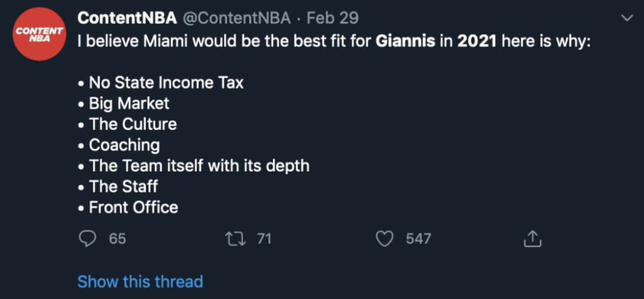The height and width of the screenshot is (299, 644).
Task: Click the 547 likes count
Action: click(x=418, y=239)
